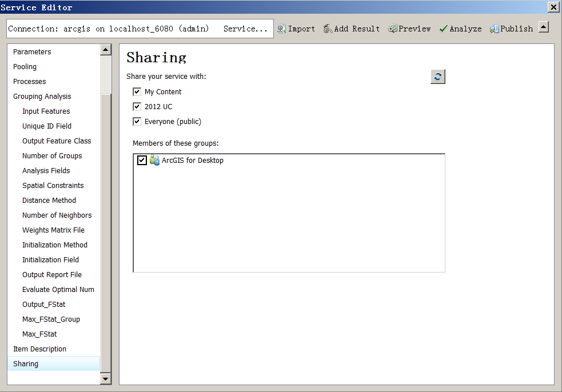Viewport: 562px width, 392px height.
Task: Open Initialization Field parameter
Action: (50, 260)
